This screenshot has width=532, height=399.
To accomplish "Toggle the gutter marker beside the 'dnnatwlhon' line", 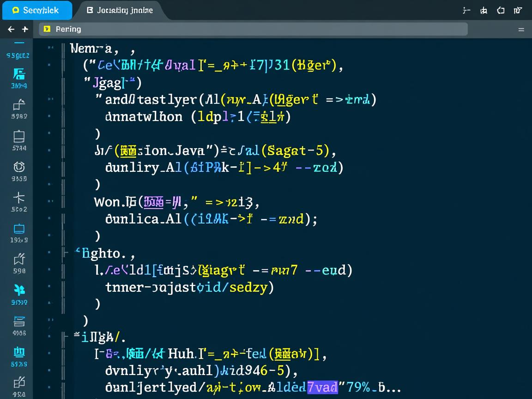I will coord(49,116).
